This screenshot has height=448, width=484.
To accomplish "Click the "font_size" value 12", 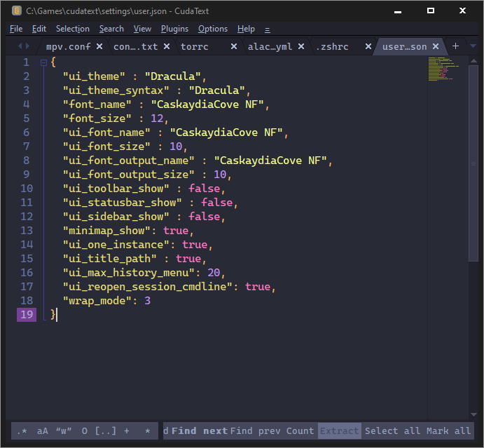I will 157,118.
